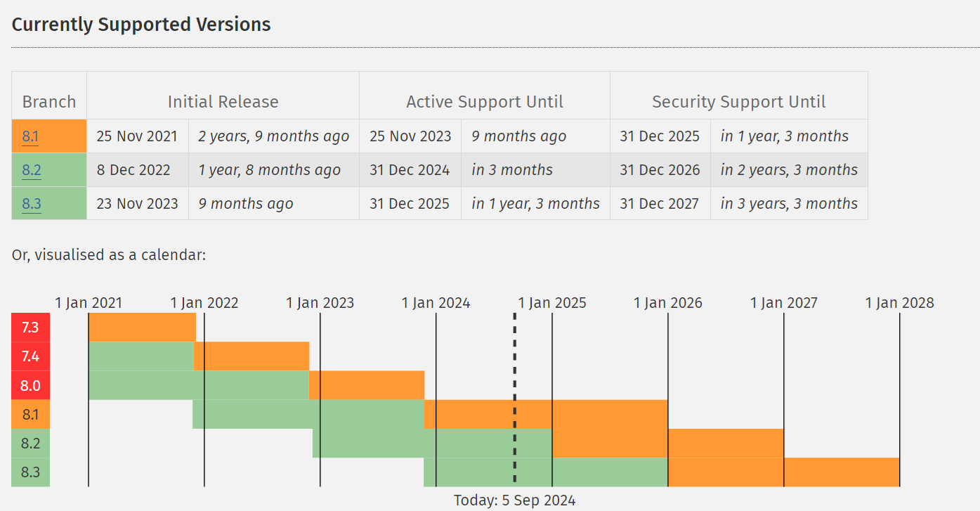Click the red 7.4 calendar label
Viewport: 980px width, 511px height.
click(30, 356)
